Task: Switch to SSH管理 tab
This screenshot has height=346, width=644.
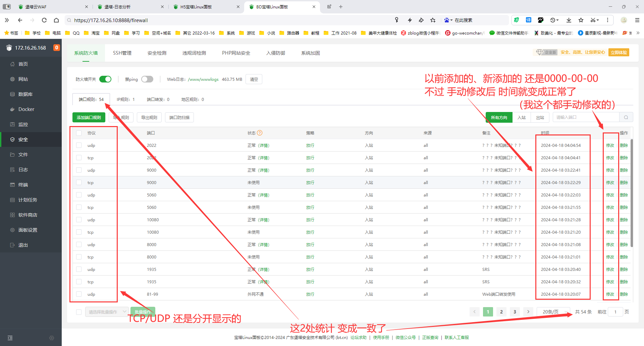Action: tap(122, 53)
